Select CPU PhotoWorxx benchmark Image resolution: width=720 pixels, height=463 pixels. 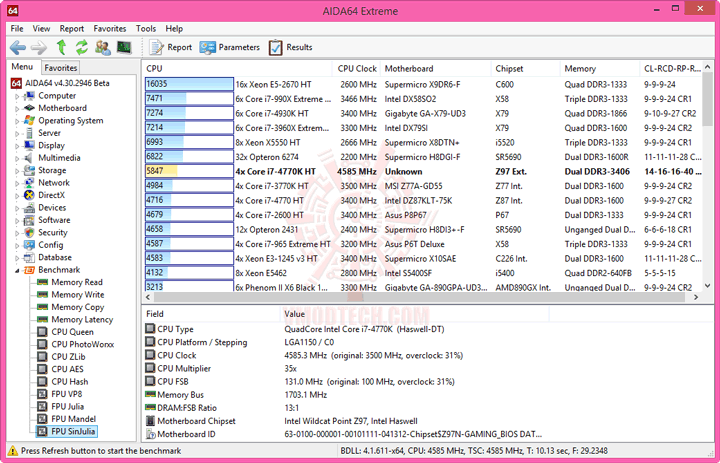click(83, 344)
